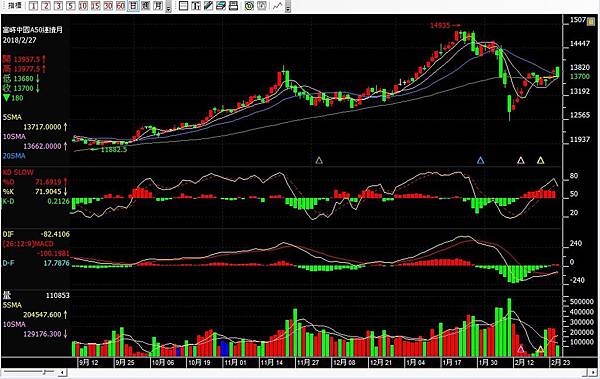The image size is (600, 379).
Task: Click the price change value 180
Action: [18, 98]
